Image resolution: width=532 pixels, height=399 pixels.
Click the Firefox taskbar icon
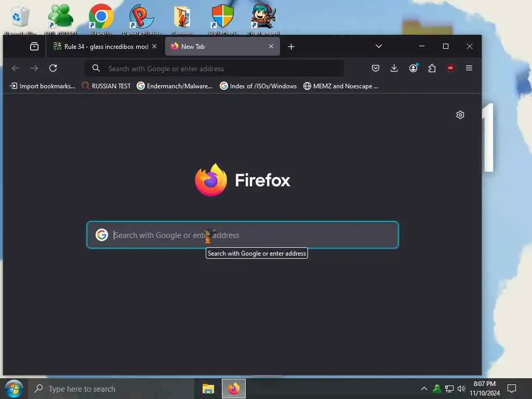coord(233,389)
